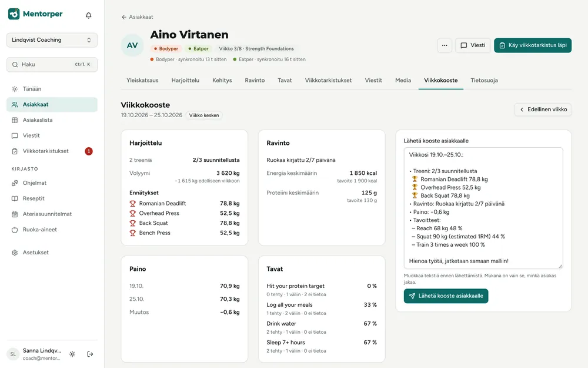
Task: Click the Log all your meals row
Action: pyautogui.click(x=322, y=309)
